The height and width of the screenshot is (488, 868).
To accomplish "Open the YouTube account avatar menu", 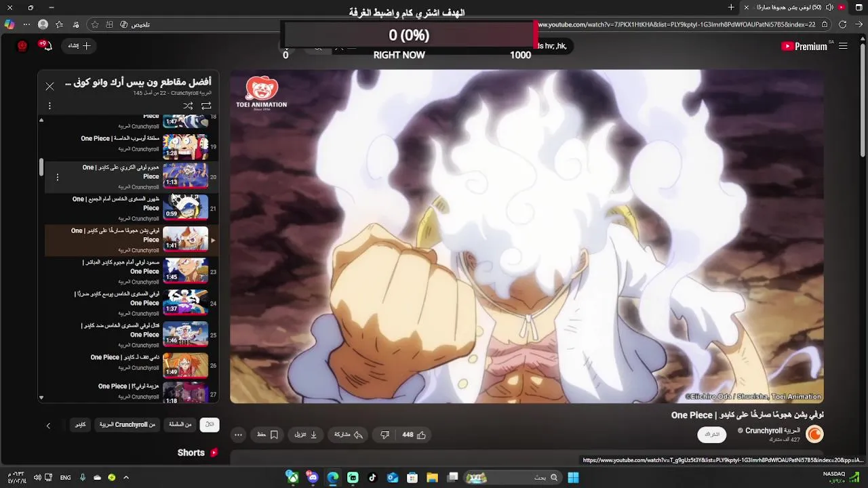I will tap(22, 46).
